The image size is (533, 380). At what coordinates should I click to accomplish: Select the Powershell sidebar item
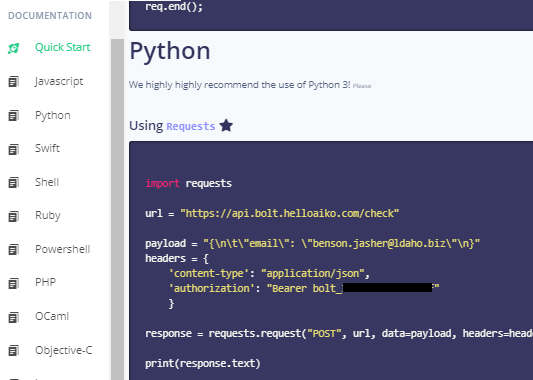click(x=63, y=249)
